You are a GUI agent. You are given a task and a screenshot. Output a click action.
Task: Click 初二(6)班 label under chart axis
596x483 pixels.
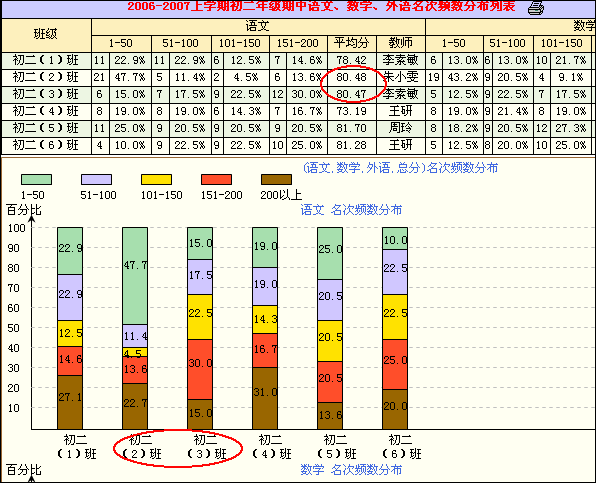(401, 447)
